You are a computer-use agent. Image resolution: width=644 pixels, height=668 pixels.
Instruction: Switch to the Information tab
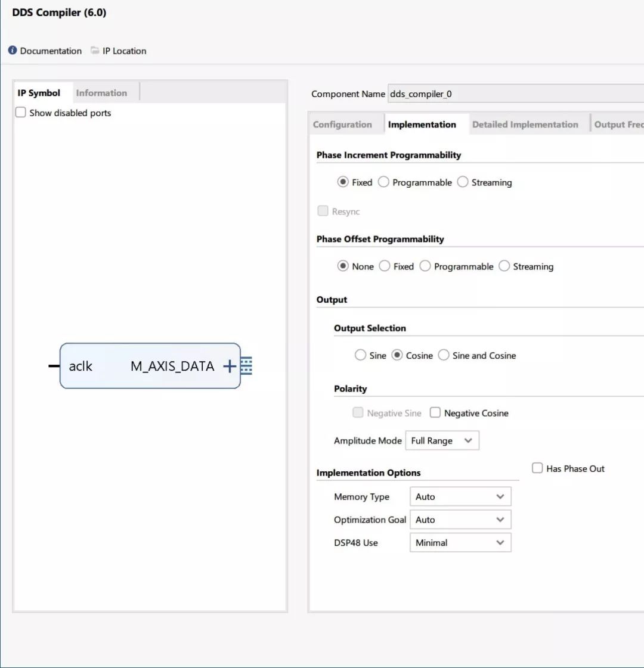click(x=101, y=93)
